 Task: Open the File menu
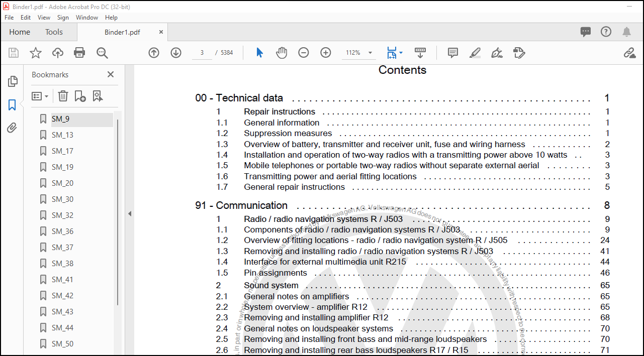coord(9,17)
